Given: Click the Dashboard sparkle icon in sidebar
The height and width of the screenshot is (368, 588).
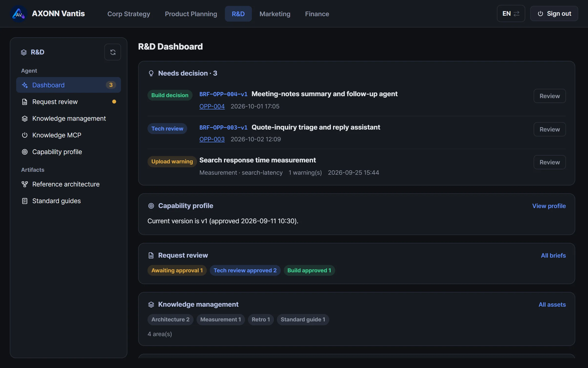Looking at the screenshot, I should (25, 85).
